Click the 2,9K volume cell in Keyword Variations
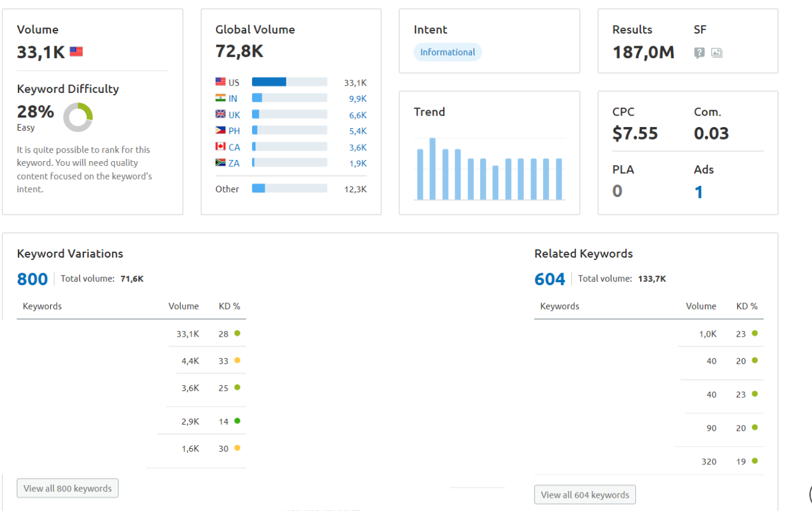The height and width of the screenshot is (511, 812). [190, 422]
